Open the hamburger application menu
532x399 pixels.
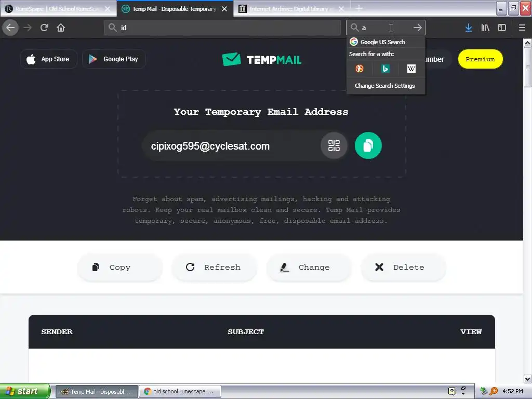click(522, 28)
